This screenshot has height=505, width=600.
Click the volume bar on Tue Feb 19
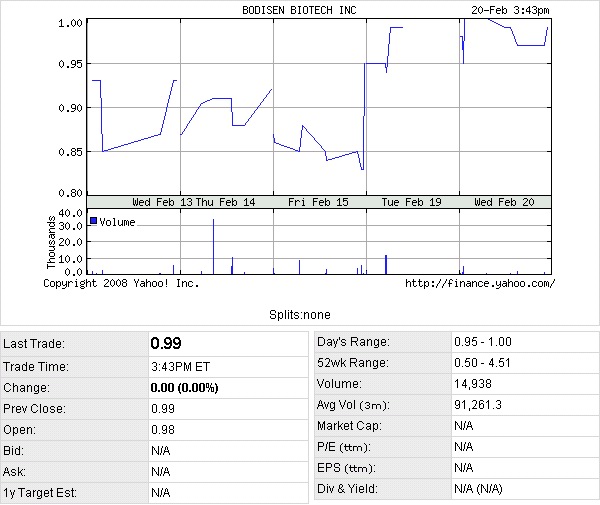386,264
